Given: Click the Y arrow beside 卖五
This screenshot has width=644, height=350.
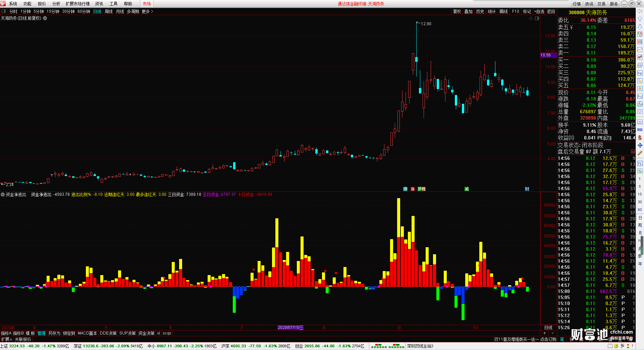Looking at the screenshot, I should (x=572, y=27).
